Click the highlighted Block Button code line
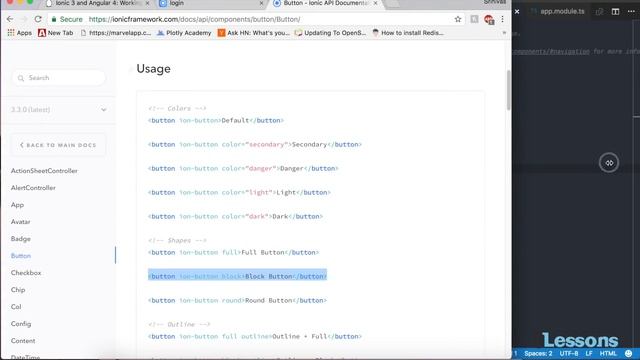 click(x=237, y=276)
